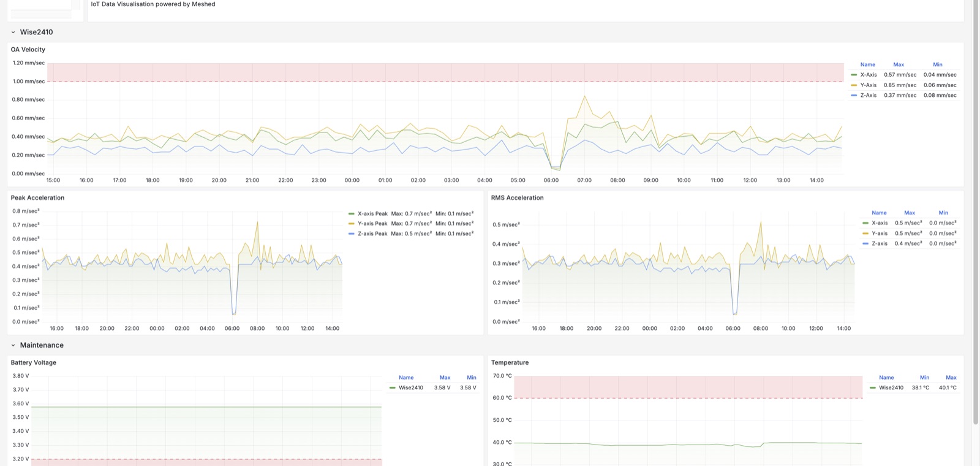Open the Peak Acceleration panel title menu

click(37, 198)
